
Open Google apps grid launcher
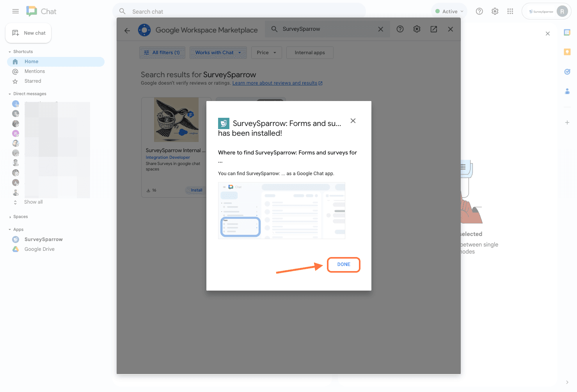click(x=510, y=11)
